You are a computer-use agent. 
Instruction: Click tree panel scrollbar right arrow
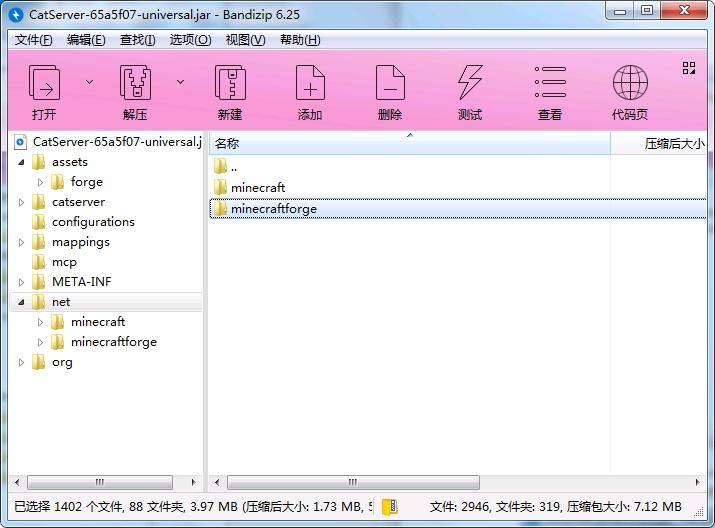point(193,482)
